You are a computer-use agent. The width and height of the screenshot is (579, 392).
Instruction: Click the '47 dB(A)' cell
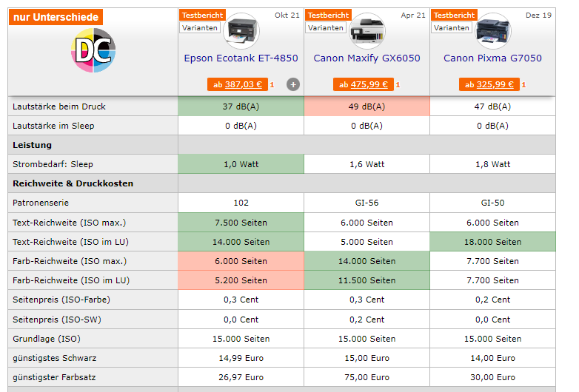click(x=493, y=107)
